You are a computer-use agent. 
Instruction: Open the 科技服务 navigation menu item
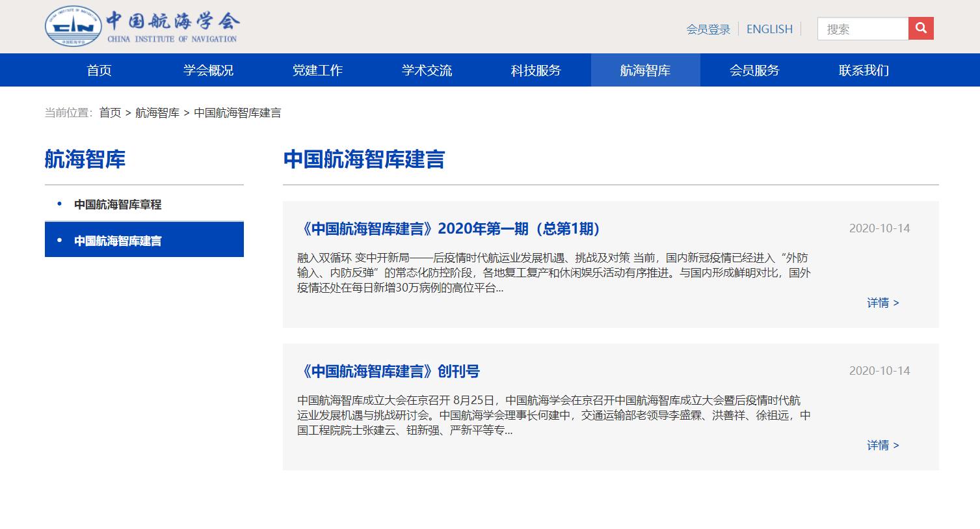coord(536,70)
